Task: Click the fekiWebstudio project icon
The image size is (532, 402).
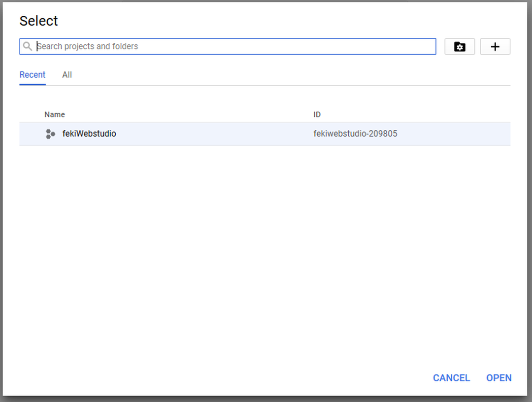Action: (50, 134)
